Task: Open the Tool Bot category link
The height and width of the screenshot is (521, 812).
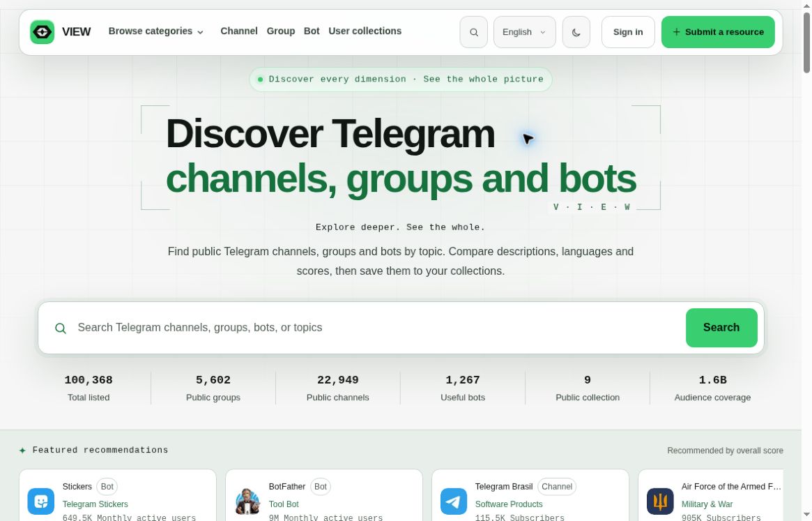Action: tap(284, 504)
